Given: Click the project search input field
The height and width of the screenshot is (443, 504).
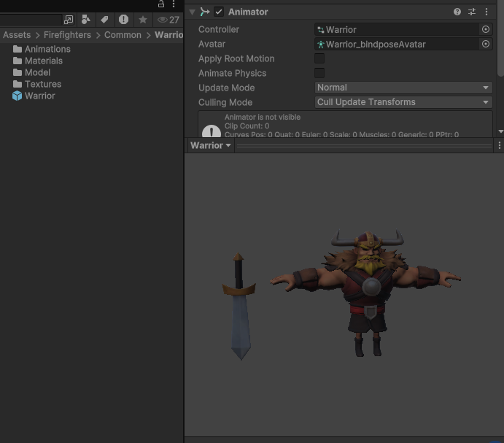Looking at the screenshot, I should click(x=31, y=20).
